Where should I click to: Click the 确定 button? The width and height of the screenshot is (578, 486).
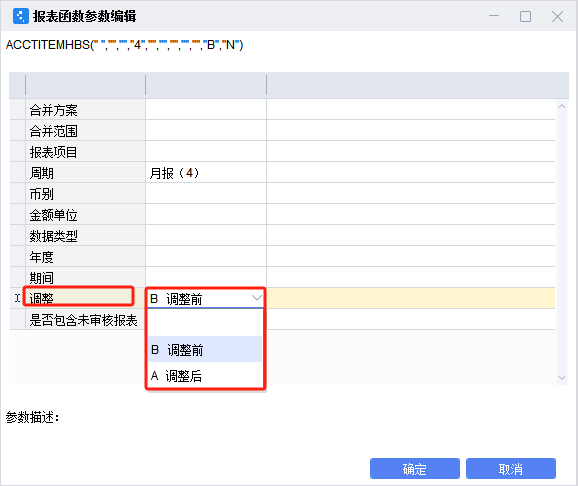[x=415, y=469]
